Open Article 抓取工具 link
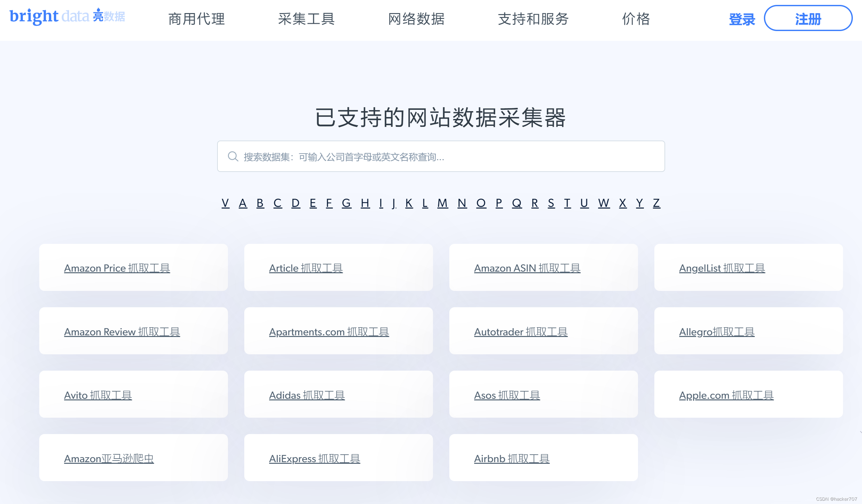 306,268
